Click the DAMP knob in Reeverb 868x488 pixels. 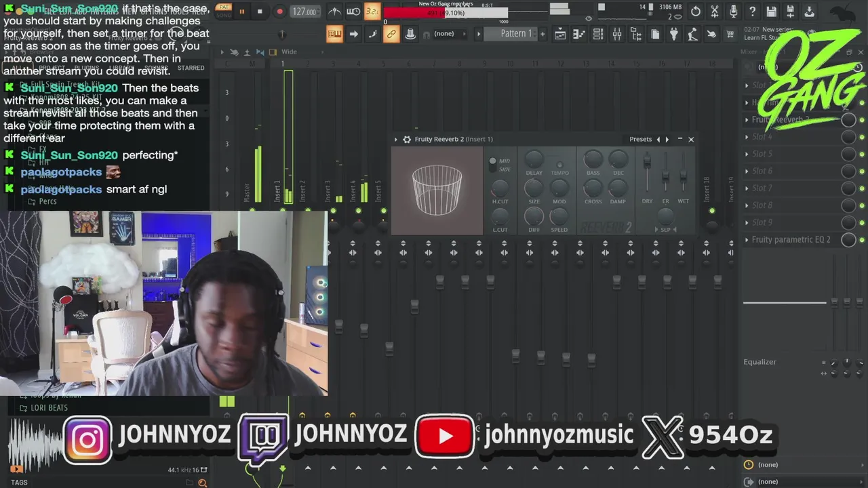coord(618,188)
